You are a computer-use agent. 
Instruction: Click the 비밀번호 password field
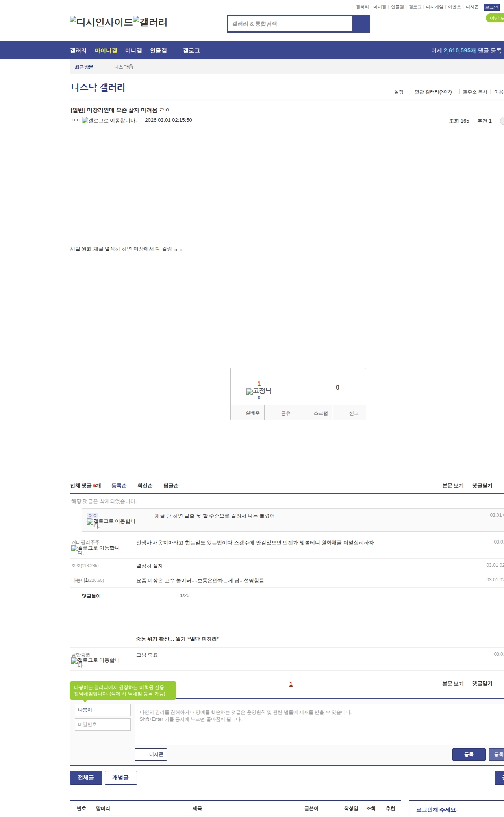point(103,724)
